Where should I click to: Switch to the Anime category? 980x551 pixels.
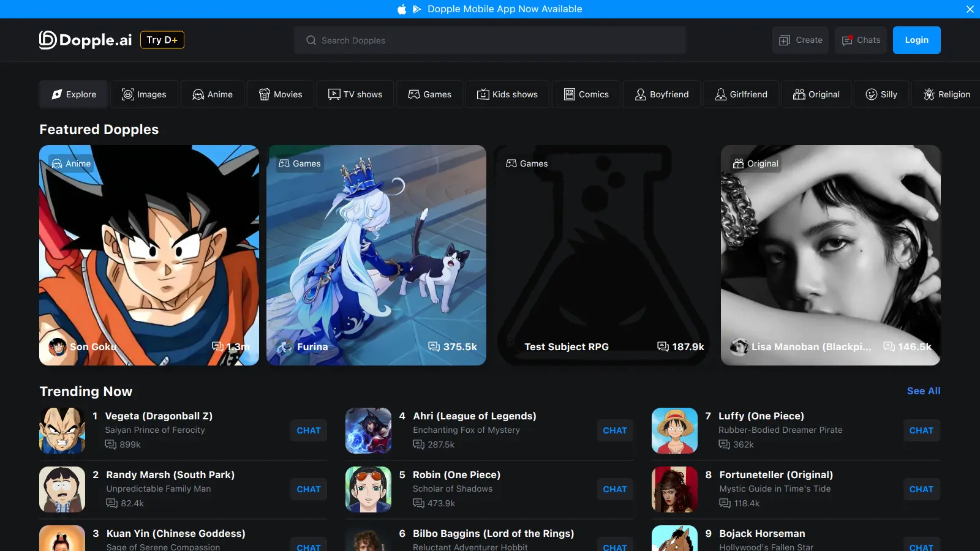coord(213,94)
